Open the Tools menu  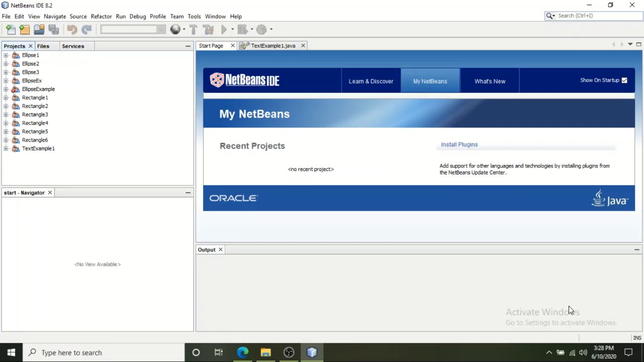pos(194,17)
